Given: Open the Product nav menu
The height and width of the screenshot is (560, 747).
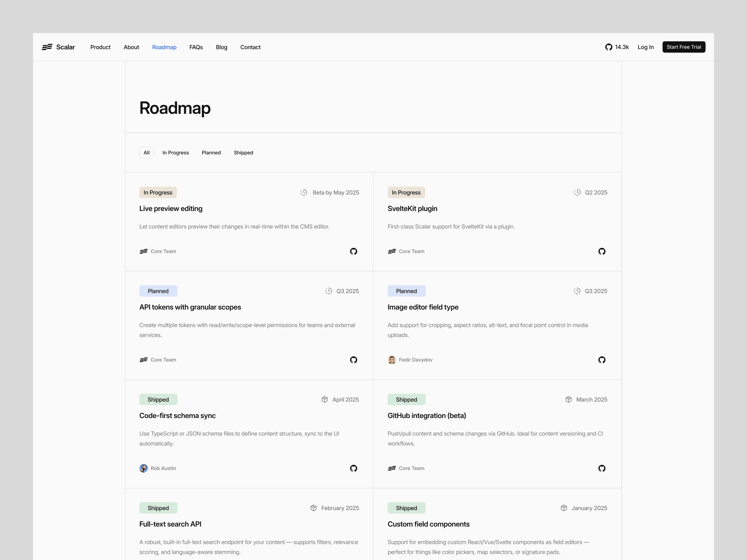Looking at the screenshot, I should (x=100, y=47).
